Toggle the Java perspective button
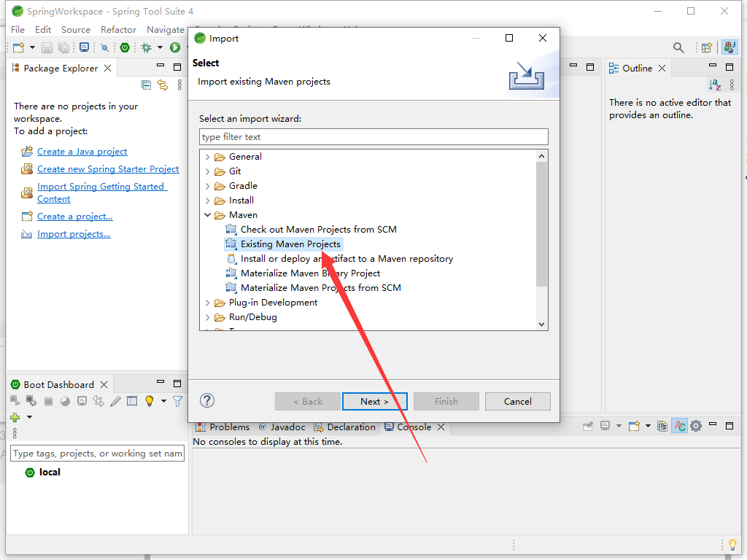This screenshot has width=747, height=560. click(729, 47)
